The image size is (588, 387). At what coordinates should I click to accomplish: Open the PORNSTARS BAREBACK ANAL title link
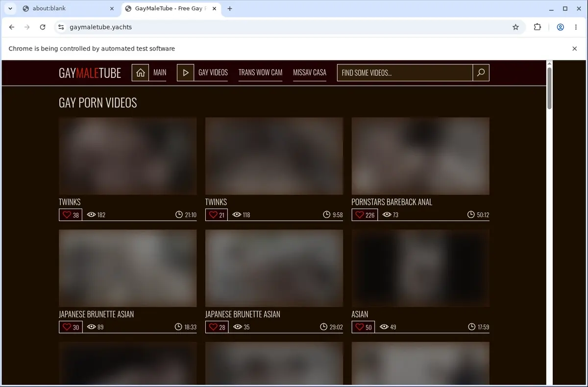[x=392, y=202]
